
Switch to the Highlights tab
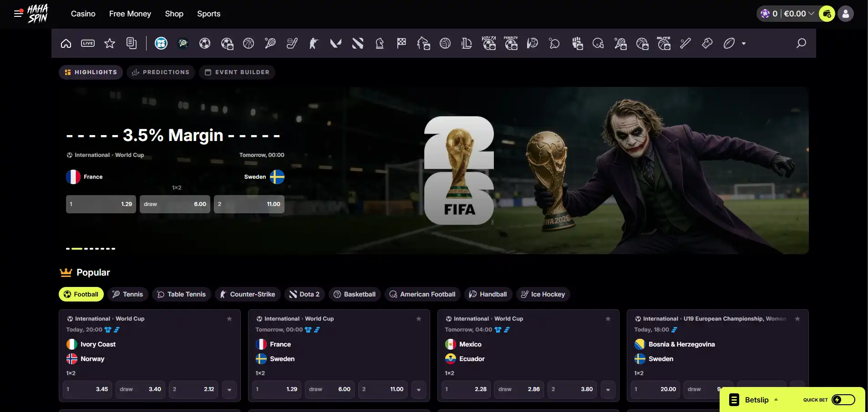(x=91, y=72)
